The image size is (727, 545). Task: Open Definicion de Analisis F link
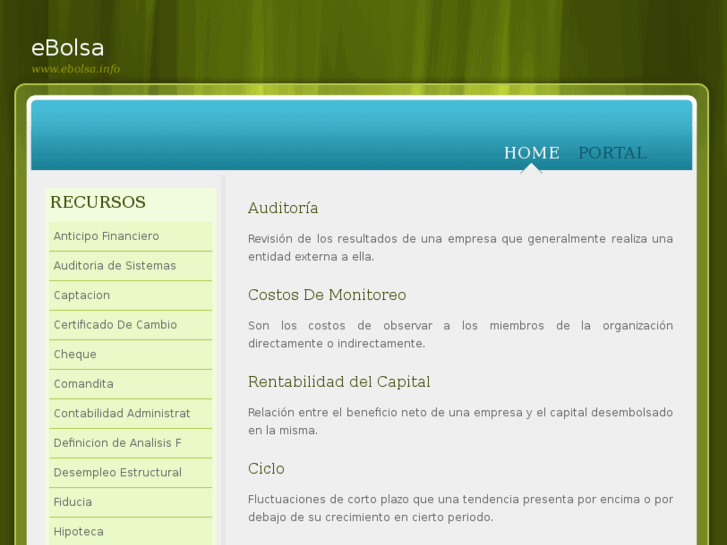click(117, 443)
